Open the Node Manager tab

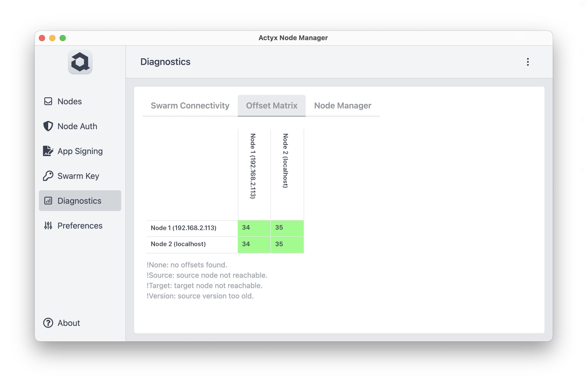click(342, 106)
